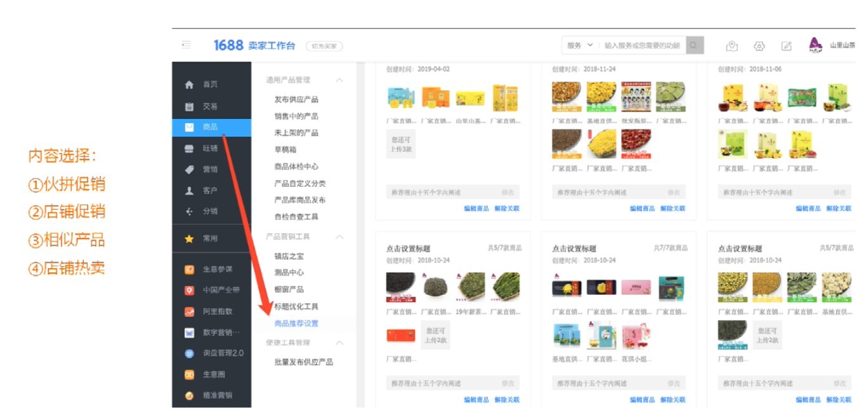868x418 pixels.
Task: Open 橱窗产品 menu item
Action: [x=289, y=290]
